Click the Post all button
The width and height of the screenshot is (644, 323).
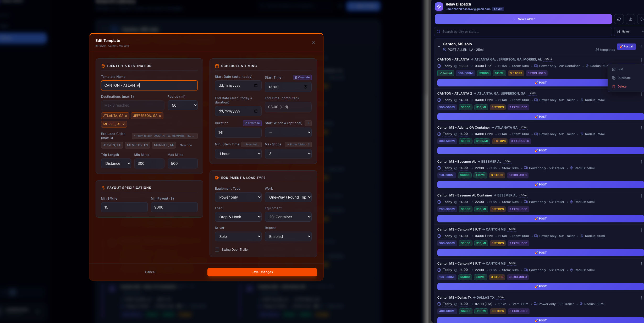pyautogui.click(x=626, y=47)
